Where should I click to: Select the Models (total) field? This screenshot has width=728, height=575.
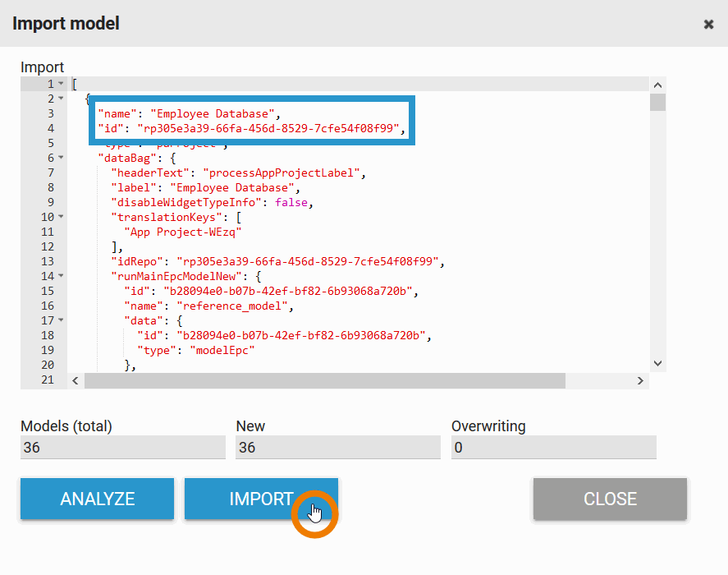click(122, 448)
